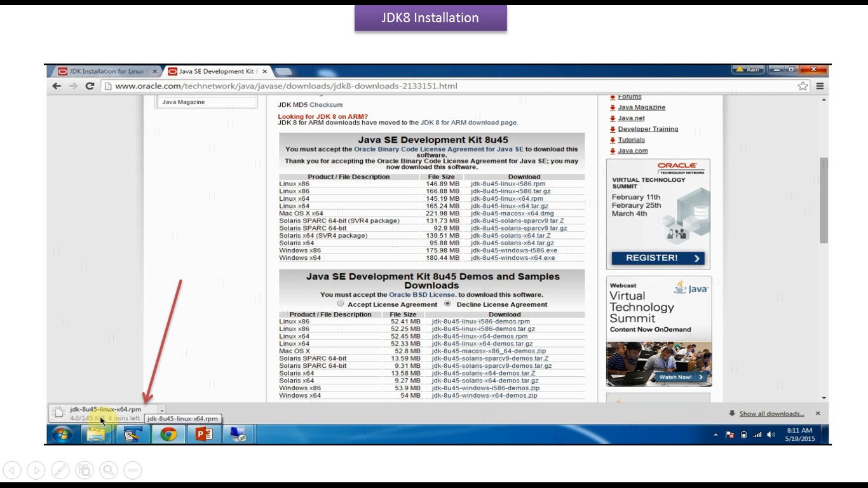Viewport: 868px width, 488px height.
Task: Open the see-all-slides grid icon
Action: (85, 470)
